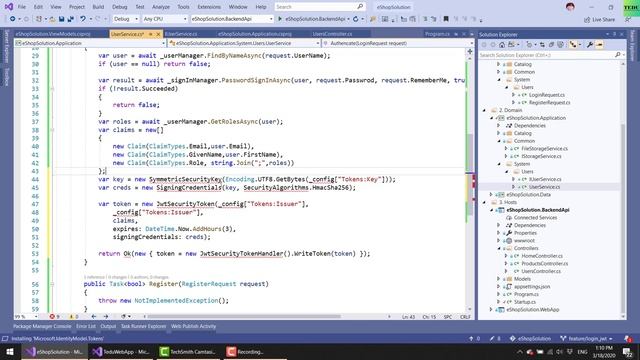Screen dimensions: 640x360
Task: Open the feature/login_jwt branch dropdown
Action: coord(587,338)
